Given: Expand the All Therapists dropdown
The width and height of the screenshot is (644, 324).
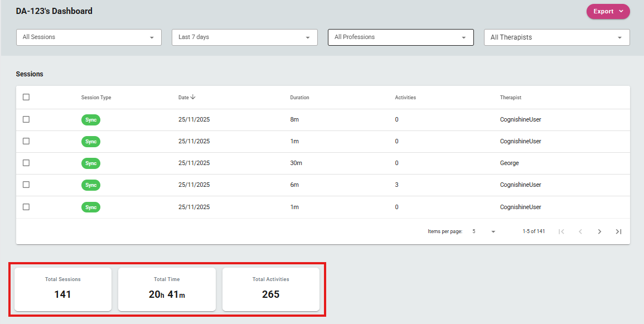Looking at the screenshot, I should pos(557,37).
